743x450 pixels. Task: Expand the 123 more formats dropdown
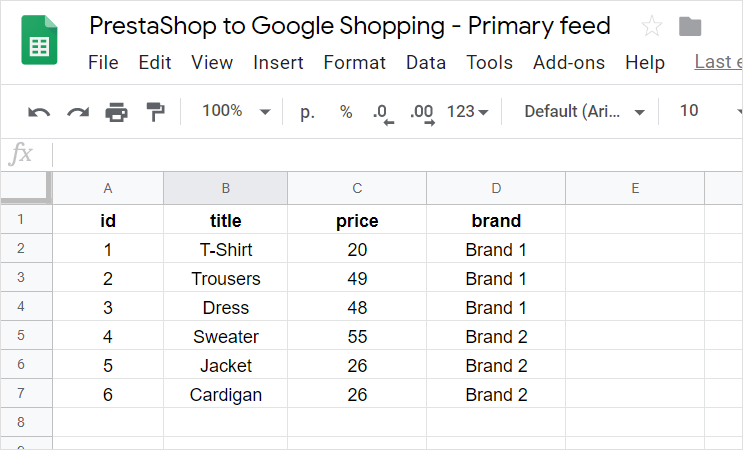click(467, 112)
